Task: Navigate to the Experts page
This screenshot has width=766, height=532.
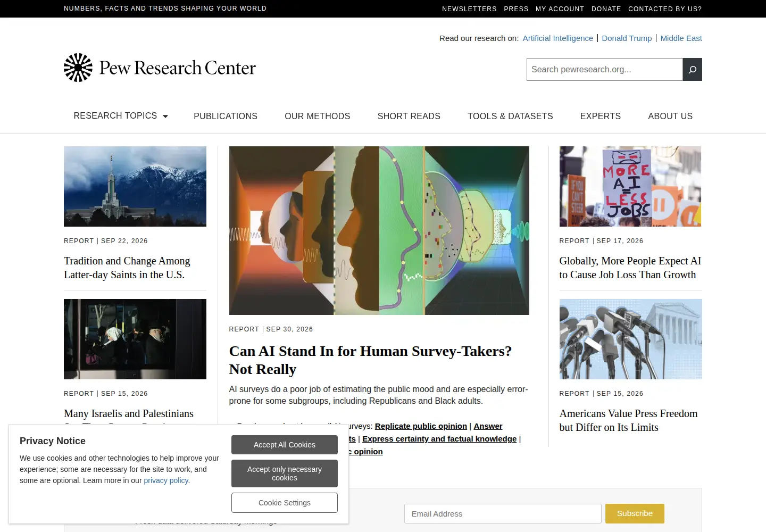Action: [x=601, y=116]
